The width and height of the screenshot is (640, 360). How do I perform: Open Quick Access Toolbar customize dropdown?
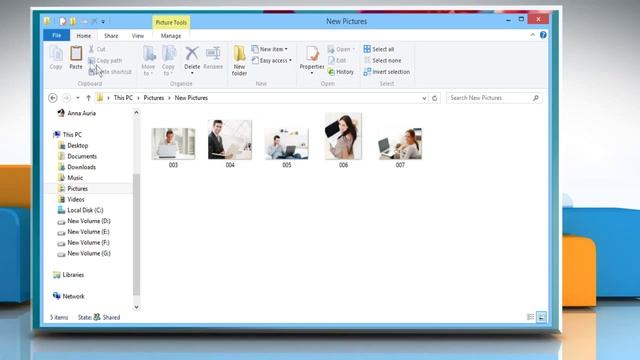(103, 21)
